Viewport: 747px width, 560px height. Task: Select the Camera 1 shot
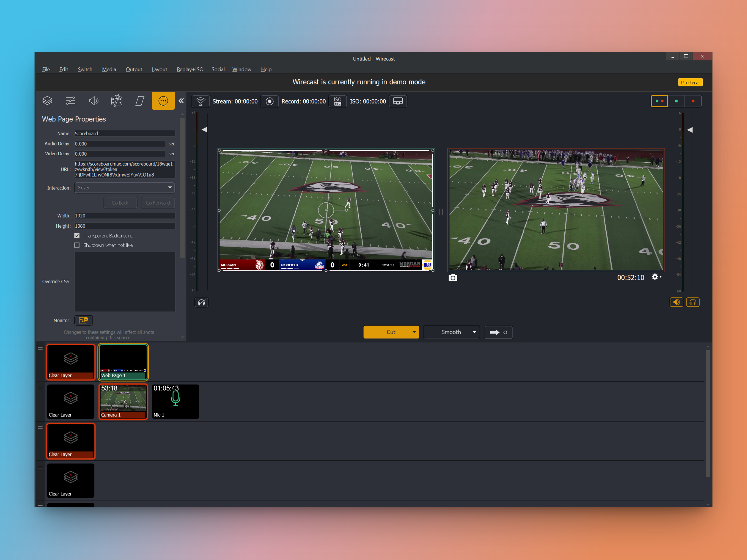[123, 402]
